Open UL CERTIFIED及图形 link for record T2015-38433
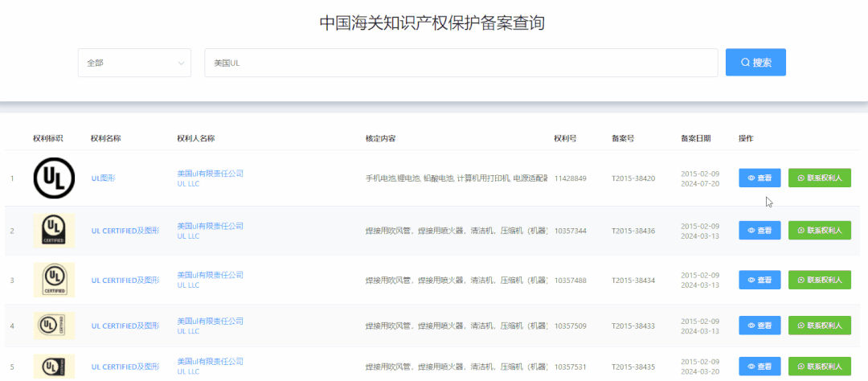The height and width of the screenshot is (381, 868). 125,326
